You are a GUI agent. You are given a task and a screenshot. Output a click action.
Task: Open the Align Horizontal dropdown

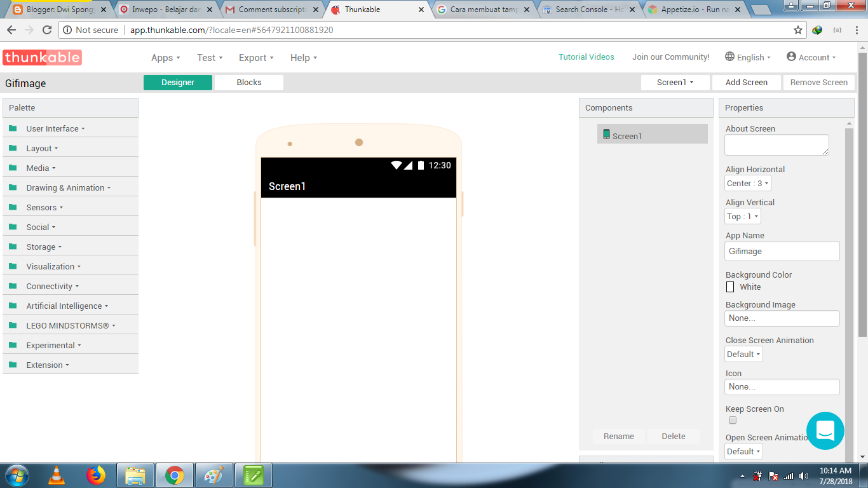click(748, 183)
